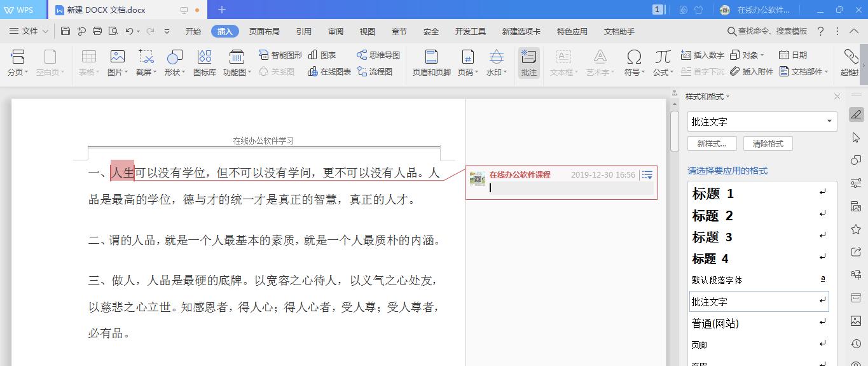The width and height of the screenshot is (868, 366).
Task: Open the 开发工具 tab
Action: pyautogui.click(x=471, y=31)
